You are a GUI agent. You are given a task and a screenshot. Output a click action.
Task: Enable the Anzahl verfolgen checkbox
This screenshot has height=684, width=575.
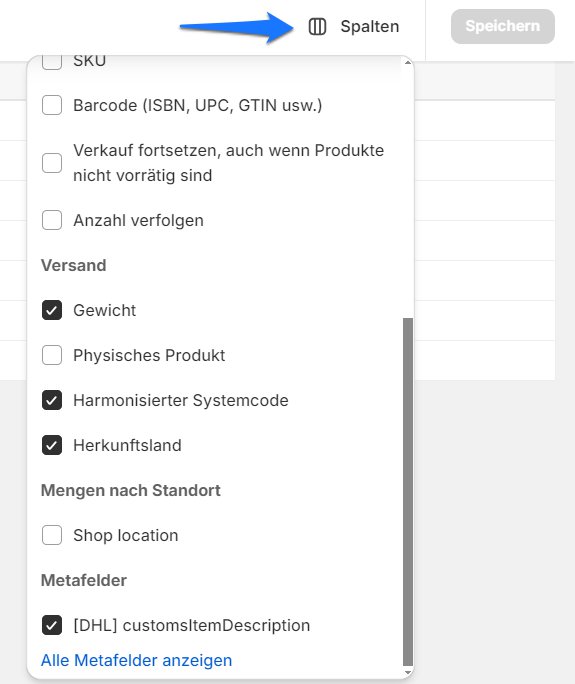pos(52,220)
